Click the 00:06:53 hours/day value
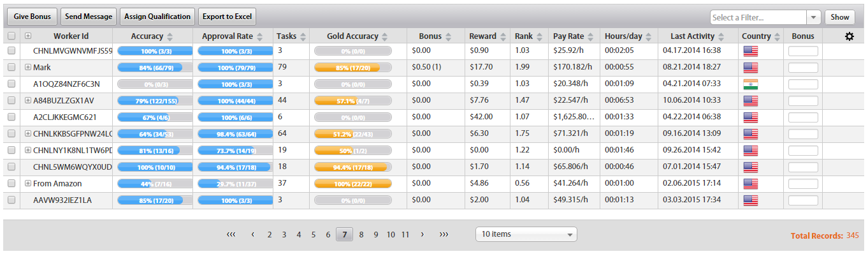The height and width of the screenshot is (254, 868). [x=619, y=100]
